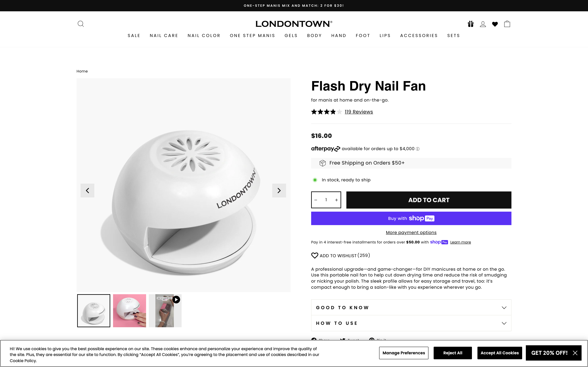Image resolution: width=588 pixels, height=367 pixels.
Task: Click the gift rewards icon in header
Action: click(x=470, y=24)
